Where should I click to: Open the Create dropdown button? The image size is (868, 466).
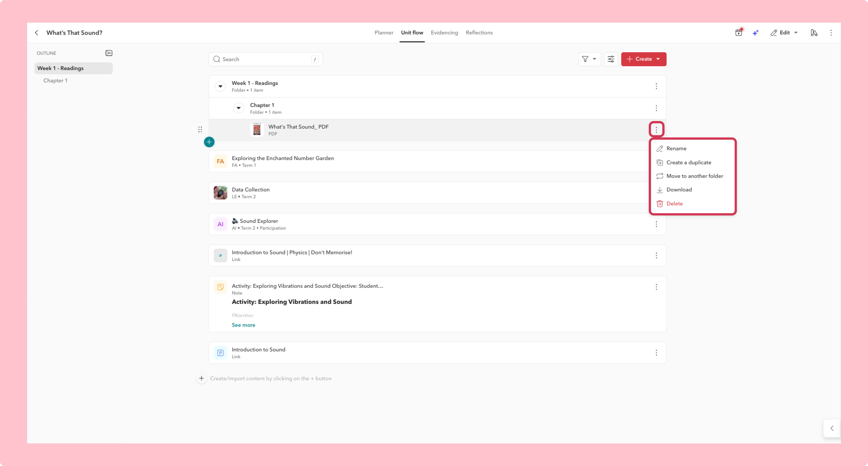coord(644,59)
